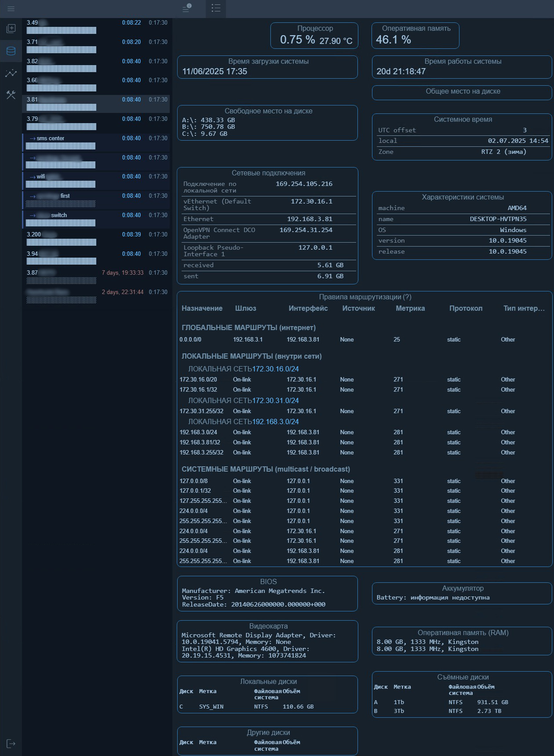Open the hamburger menu in the top bar
554x756 pixels.
pos(11,9)
